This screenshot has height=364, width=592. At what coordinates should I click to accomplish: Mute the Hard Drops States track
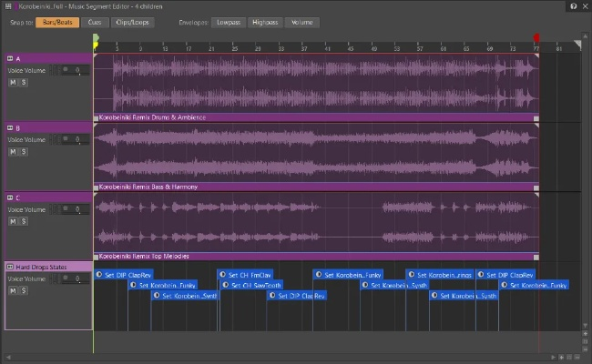14,291
